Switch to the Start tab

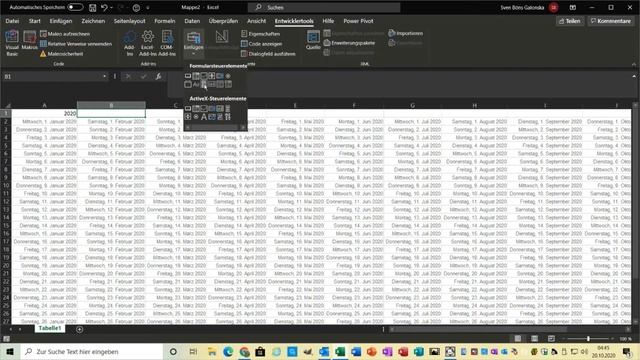[x=35, y=21]
